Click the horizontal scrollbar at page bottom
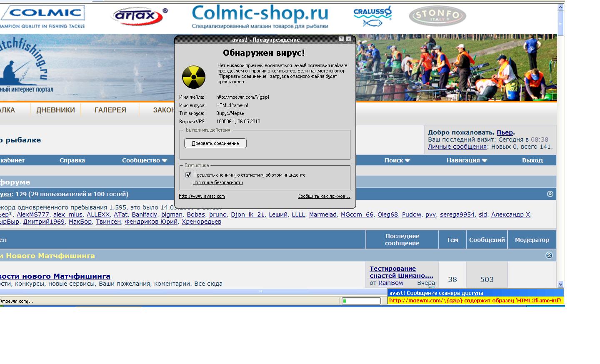Viewport: 600px width, 364px height. tap(262, 292)
